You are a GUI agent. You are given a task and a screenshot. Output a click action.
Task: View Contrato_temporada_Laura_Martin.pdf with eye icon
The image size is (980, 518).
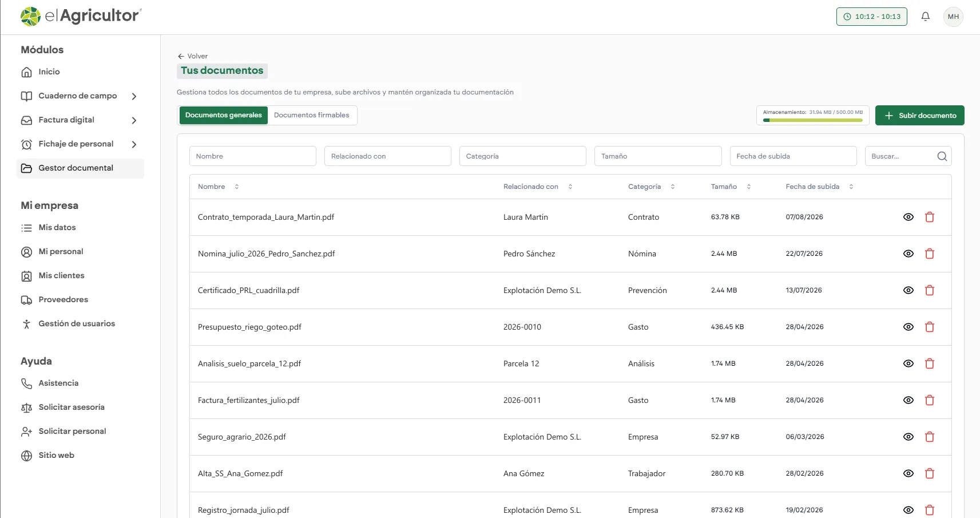[908, 217]
